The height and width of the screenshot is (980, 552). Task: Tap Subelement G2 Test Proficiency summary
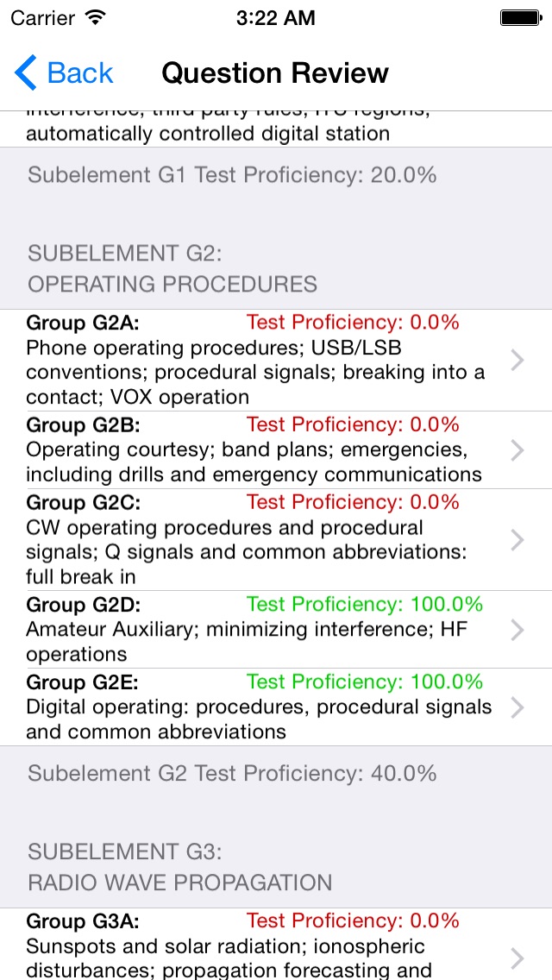click(x=232, y=773)
